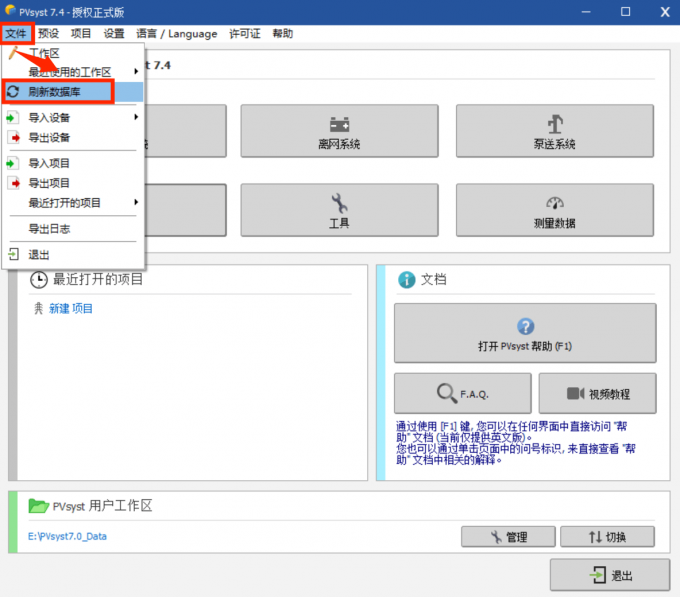This screenshot has width=680, height=597.
Task: Click the green import equipment arrow icon
Action: (x=13, y=117)
